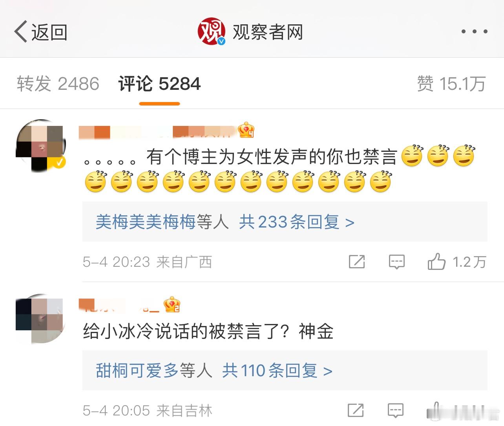This screenshot has width=504, height=426.
Task: Open the 观察者网 account logo
Action: coord(212,31)
